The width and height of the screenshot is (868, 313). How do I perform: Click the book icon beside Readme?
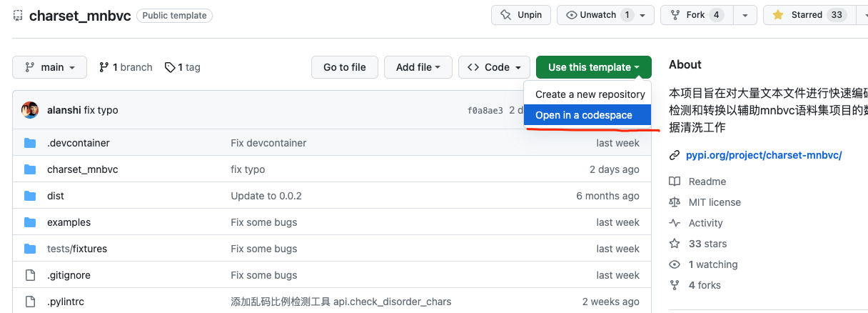click(x=675, y=182)
